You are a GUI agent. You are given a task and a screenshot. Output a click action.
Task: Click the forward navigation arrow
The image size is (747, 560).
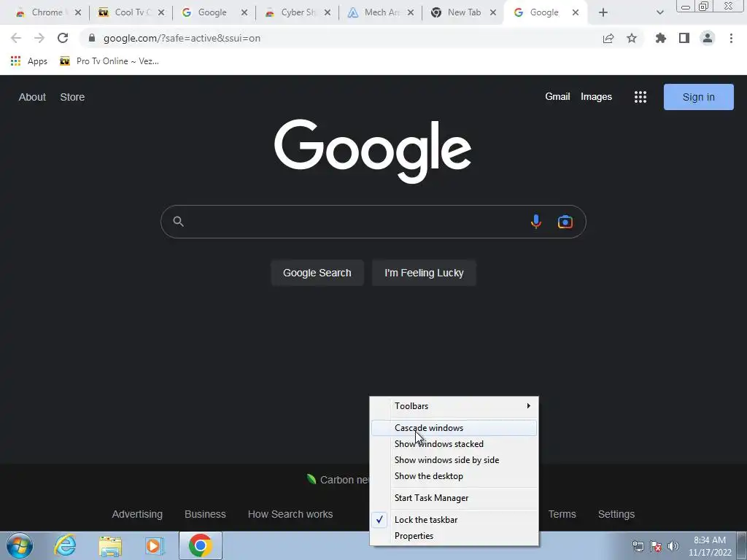point(39,38)
